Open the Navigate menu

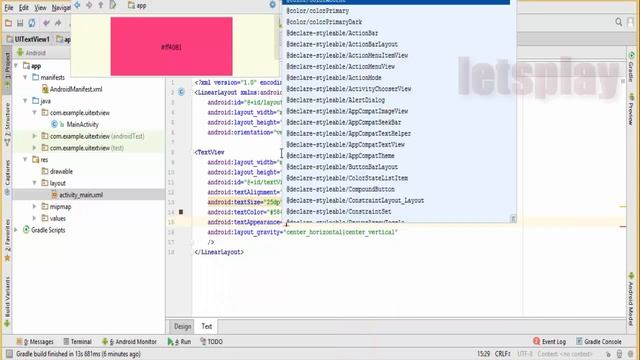61,7
